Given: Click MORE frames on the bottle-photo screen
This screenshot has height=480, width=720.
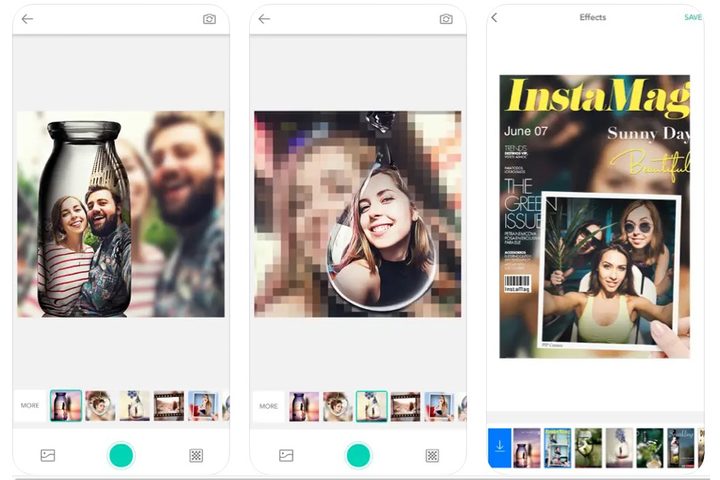Looking at the screenshot, I should [30, 406].
